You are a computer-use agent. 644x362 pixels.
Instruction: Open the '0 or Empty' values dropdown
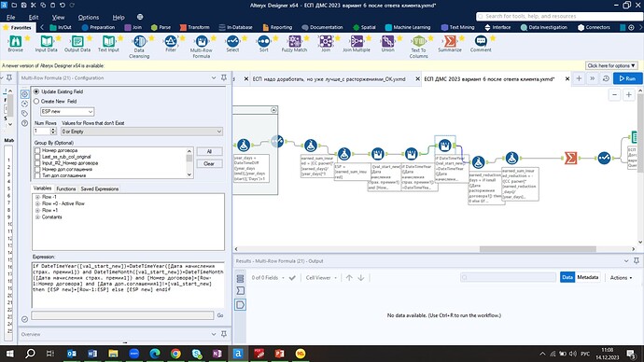pos(142,132)
